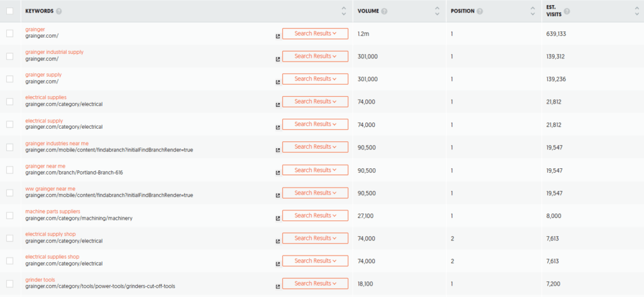Viewport: 644px width, 297px height.
Task: Check the box for 'grainger supply'
Action: point(10,78)
